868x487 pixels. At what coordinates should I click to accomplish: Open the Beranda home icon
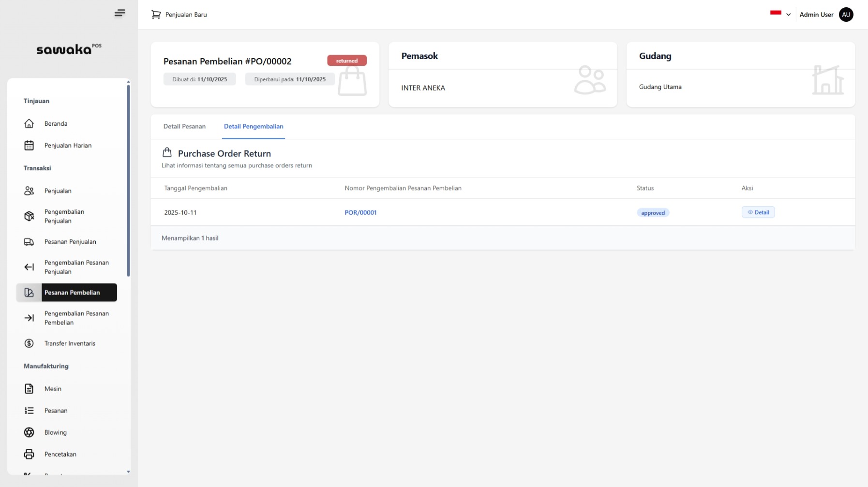(29, 124)
